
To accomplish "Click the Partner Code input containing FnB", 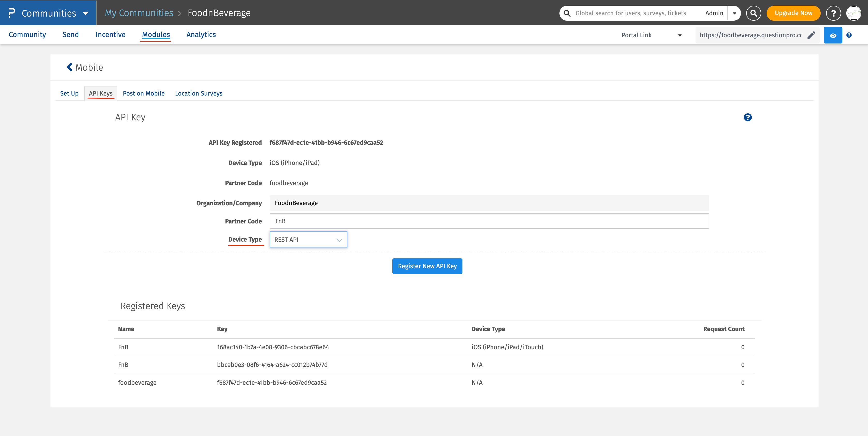I will coord(489,221).
